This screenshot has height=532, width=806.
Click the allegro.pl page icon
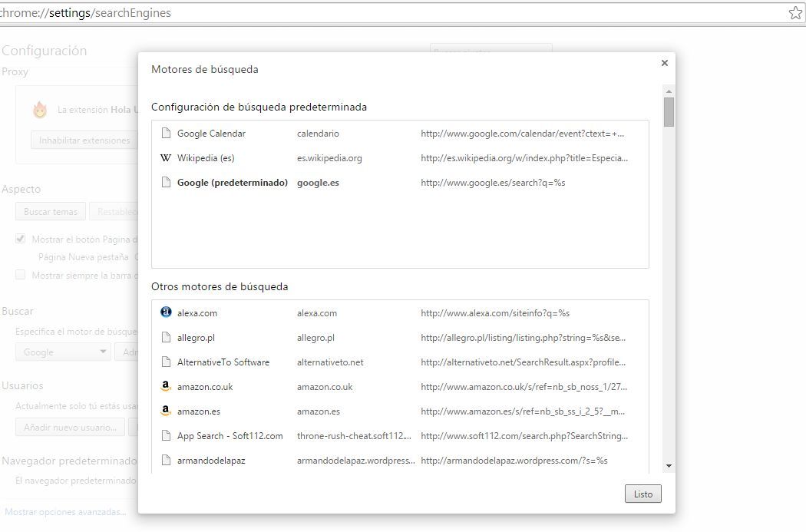point(166,338)
